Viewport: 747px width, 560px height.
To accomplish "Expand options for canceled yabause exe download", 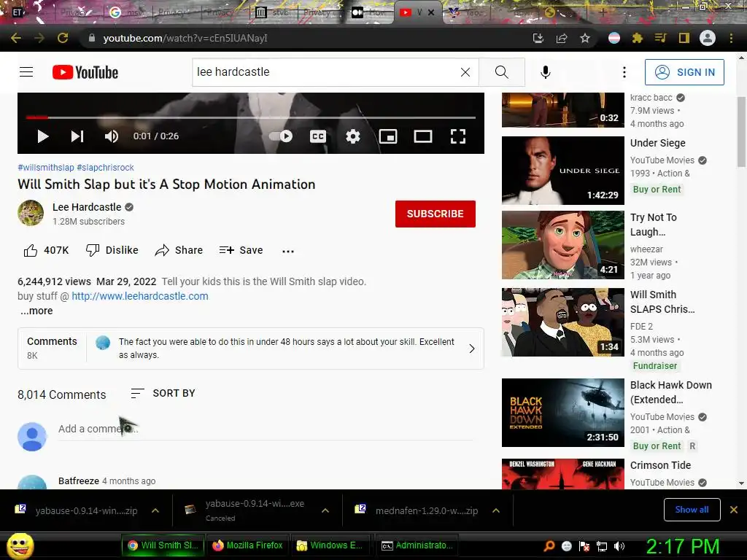I will [x=325, y=510].
